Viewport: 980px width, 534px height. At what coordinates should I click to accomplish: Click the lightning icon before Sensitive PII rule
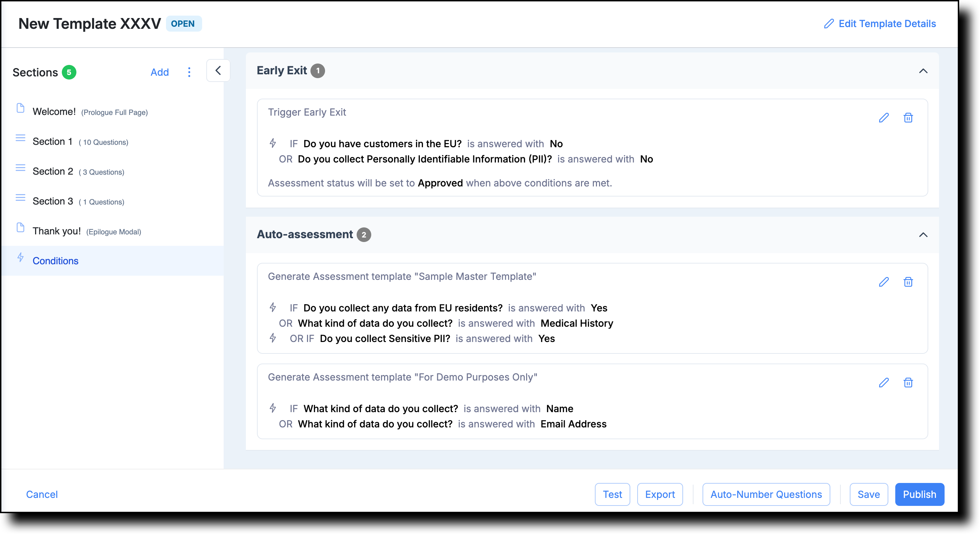(273, 338)
